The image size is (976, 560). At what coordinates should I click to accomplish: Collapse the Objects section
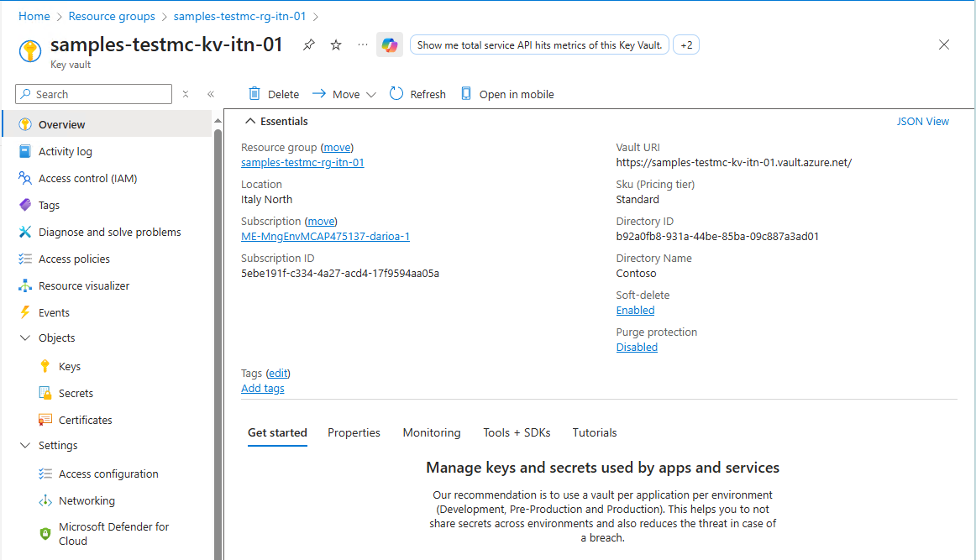(24, 338)
